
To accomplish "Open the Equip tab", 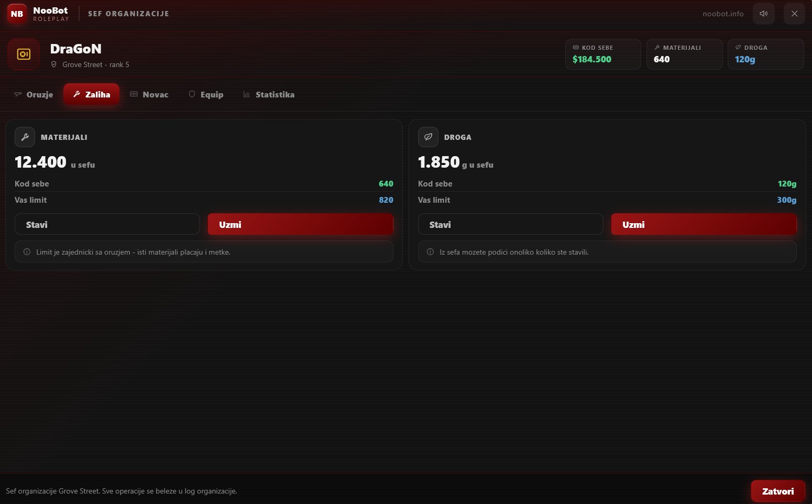I will pos(206,94).
